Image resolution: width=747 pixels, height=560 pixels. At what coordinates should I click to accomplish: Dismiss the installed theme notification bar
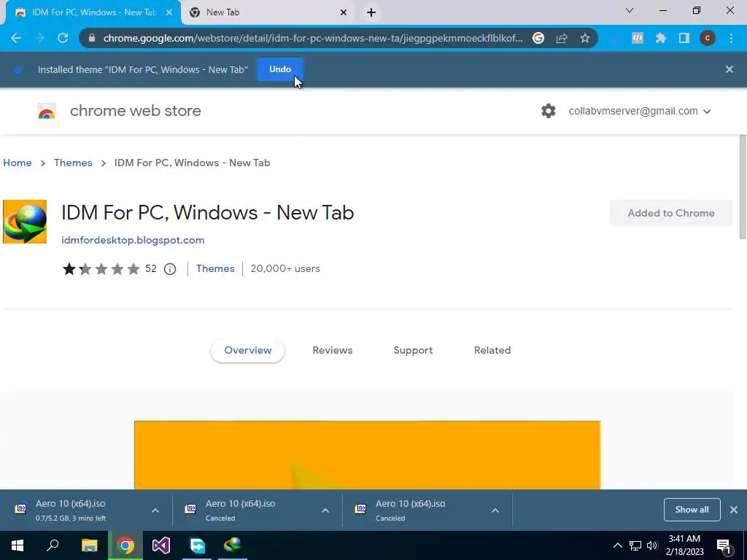coord(729,69)
